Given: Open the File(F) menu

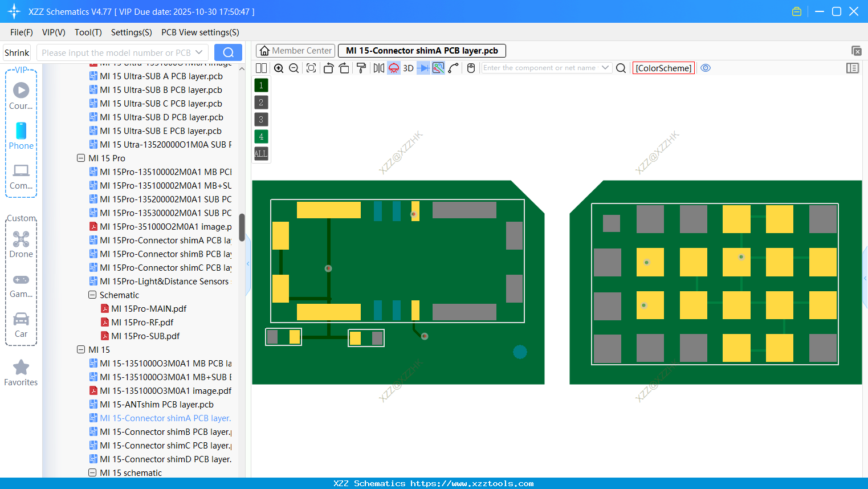Looking at the screenshot, I should click(22, 32).
